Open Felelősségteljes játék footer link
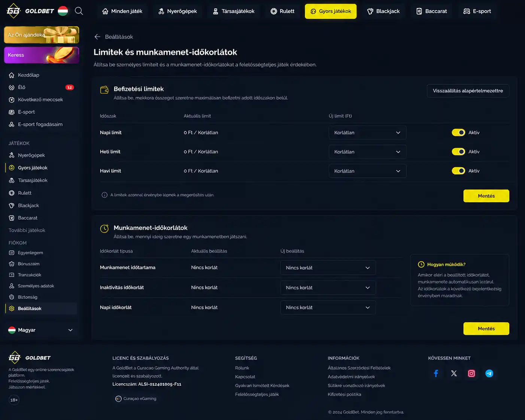This screenshot has width=525, height=420. point(257,394)
